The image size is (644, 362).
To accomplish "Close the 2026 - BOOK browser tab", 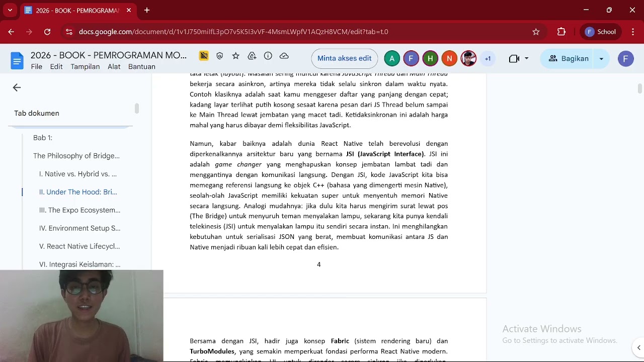I will [x=129, y=10].
